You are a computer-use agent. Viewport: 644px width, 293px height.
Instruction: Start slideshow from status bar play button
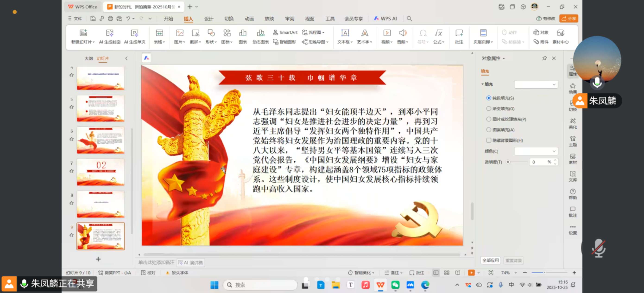(x=471, y=272)
